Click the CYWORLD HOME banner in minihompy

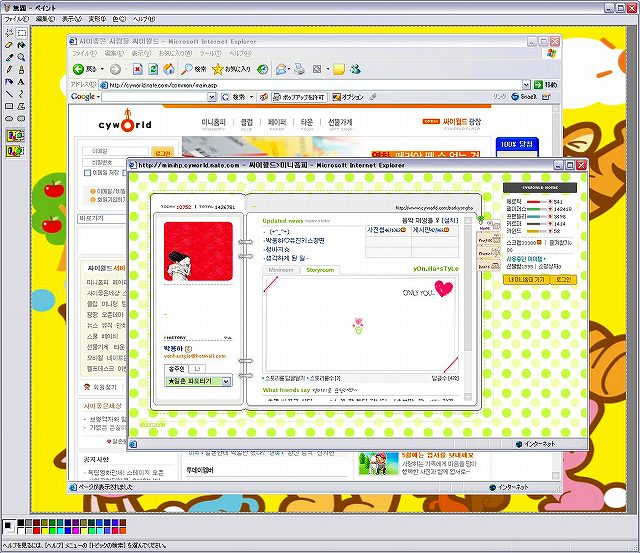click(x=540, y=188)
